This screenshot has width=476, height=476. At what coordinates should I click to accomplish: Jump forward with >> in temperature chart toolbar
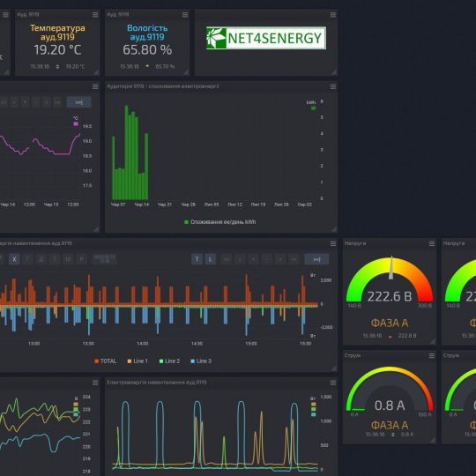(57, 102)
